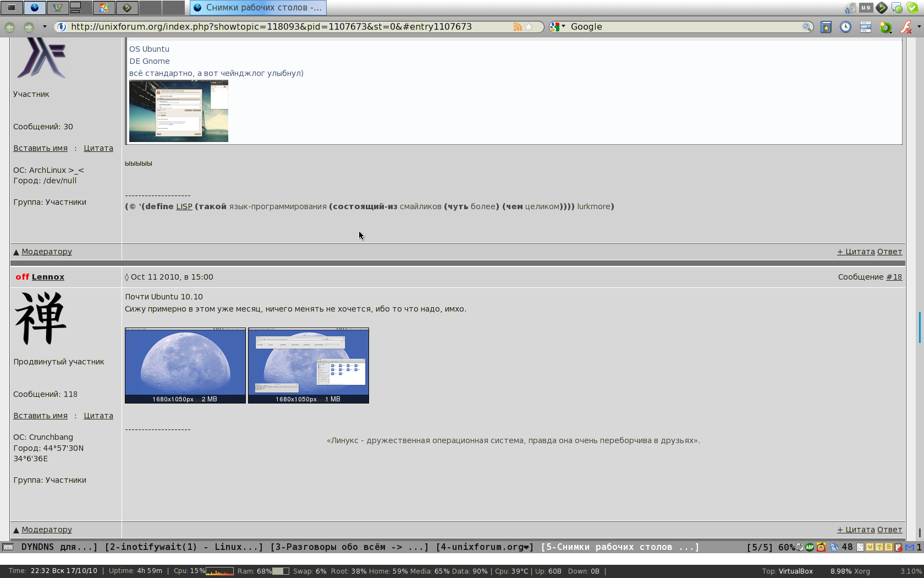
Task: Toggle the bookmark star in address bar
Action: tap(529, 27)
